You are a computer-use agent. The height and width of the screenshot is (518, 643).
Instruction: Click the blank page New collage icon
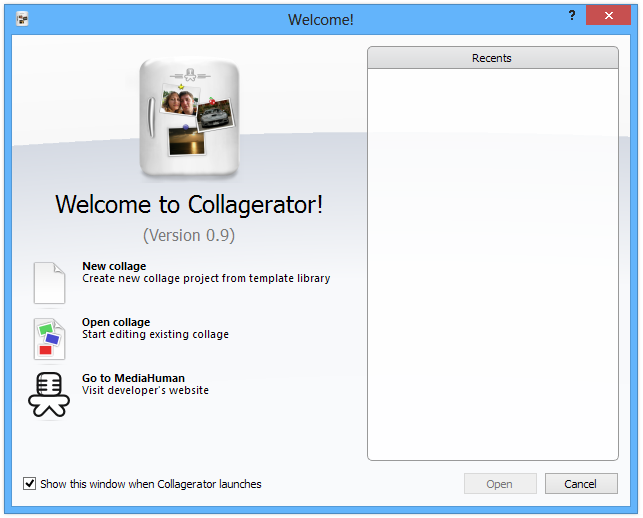[49, 283]
